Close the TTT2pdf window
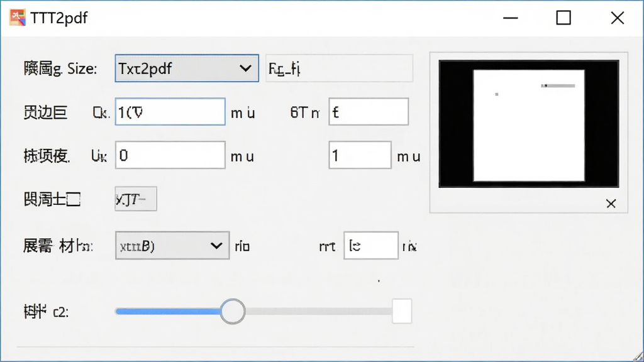 click(x=618, y=18)
